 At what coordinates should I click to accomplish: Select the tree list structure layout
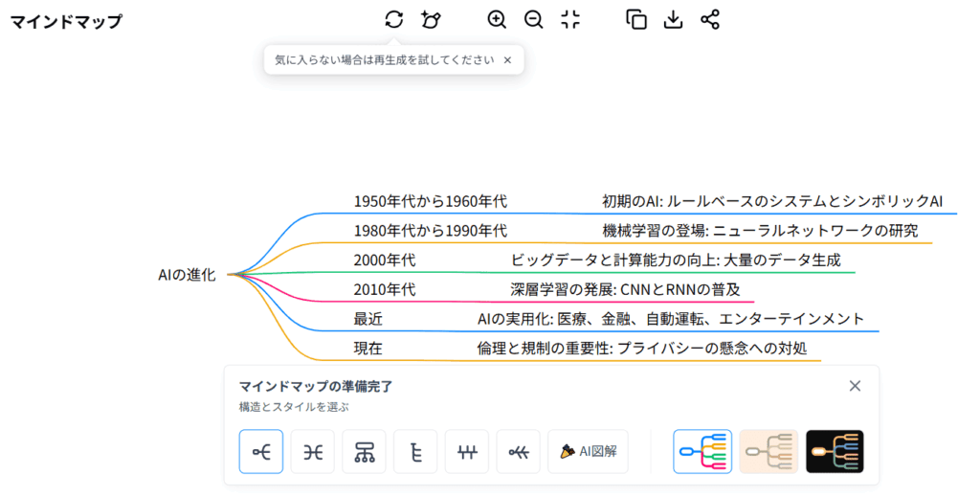(415, 451)
